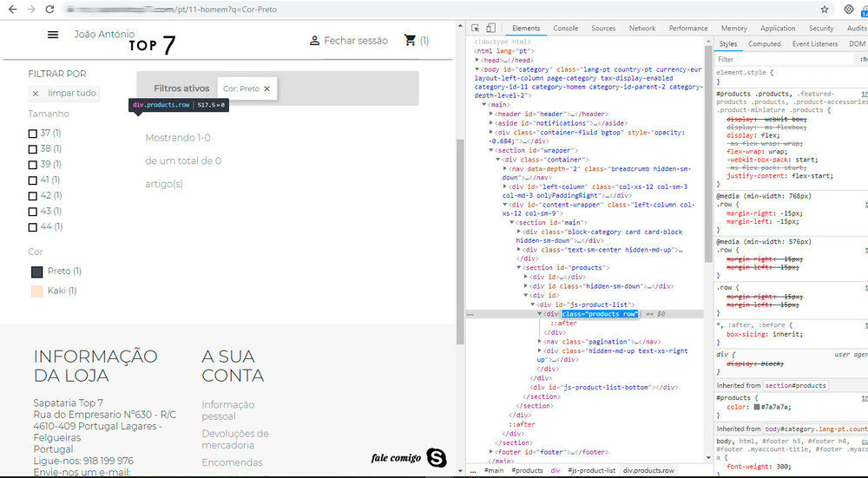Image resolution: width=868 pixels, height=478 pixels.
Task: Select the Preto color swatch filter
Action: point(37,272)
